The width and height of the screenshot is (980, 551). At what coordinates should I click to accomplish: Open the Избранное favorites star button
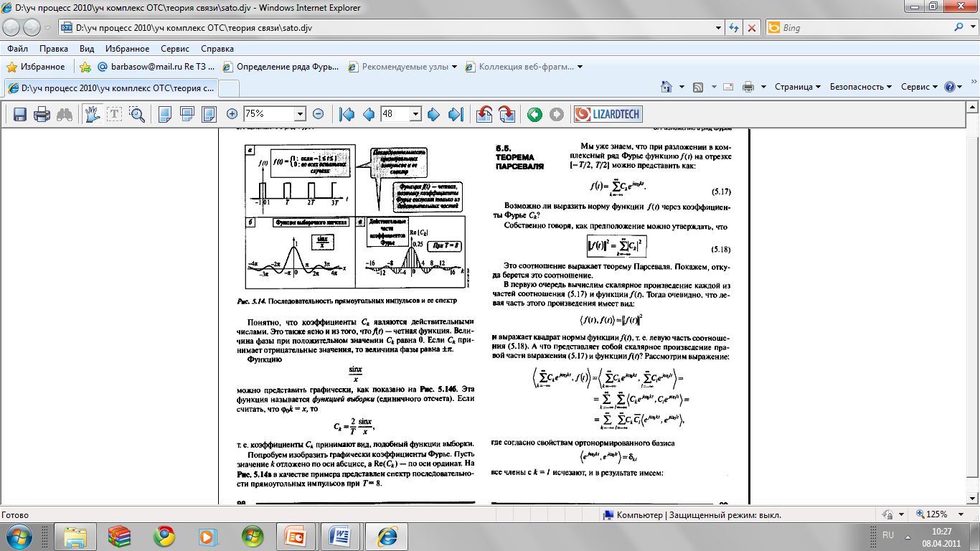click(35, 67)
